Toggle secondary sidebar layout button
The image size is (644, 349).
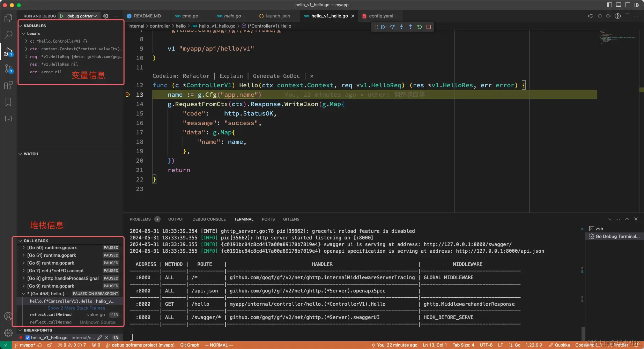[628, 5]
